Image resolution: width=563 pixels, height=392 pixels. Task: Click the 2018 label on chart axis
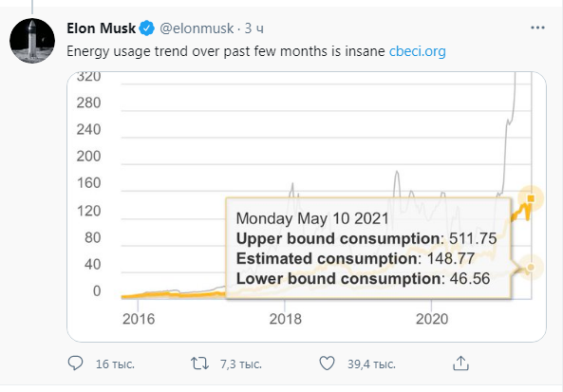tap(286, 319)
